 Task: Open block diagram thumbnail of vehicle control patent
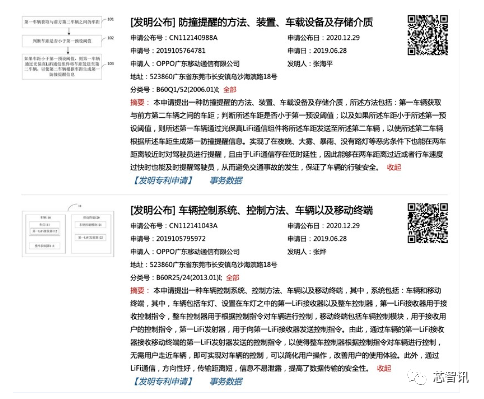68,231
